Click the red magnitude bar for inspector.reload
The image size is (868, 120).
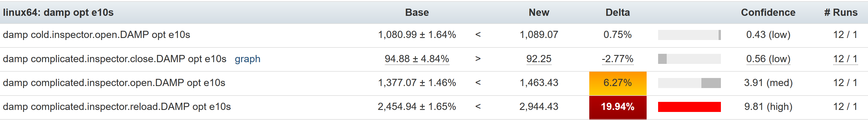pyautogui.click(x=689, y=107)
